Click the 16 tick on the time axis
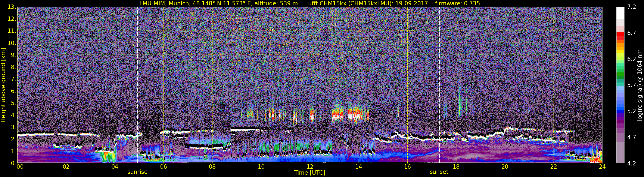The image size is (644, 177). point(407,167)
